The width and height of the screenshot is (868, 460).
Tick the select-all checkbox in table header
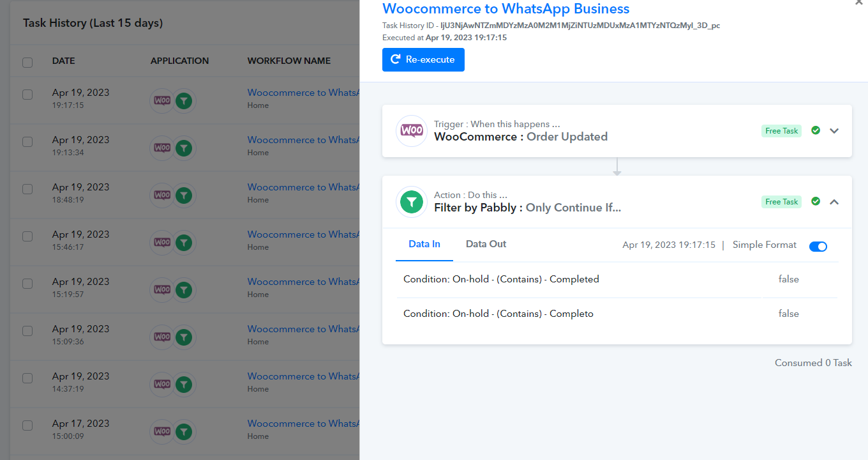(x=27, y=62)
